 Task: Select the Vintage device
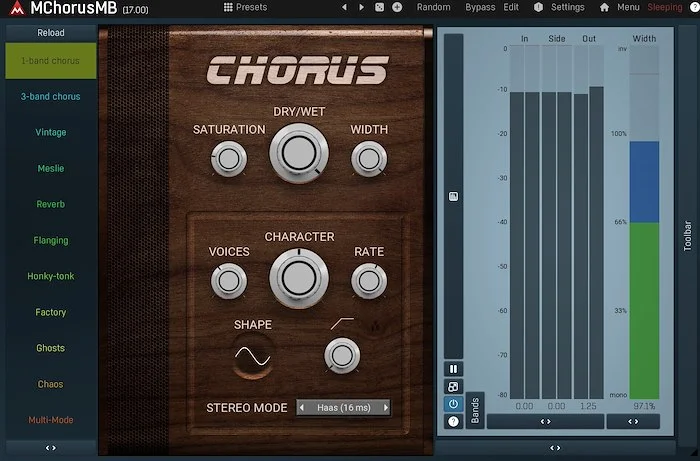tap(51, 133)
